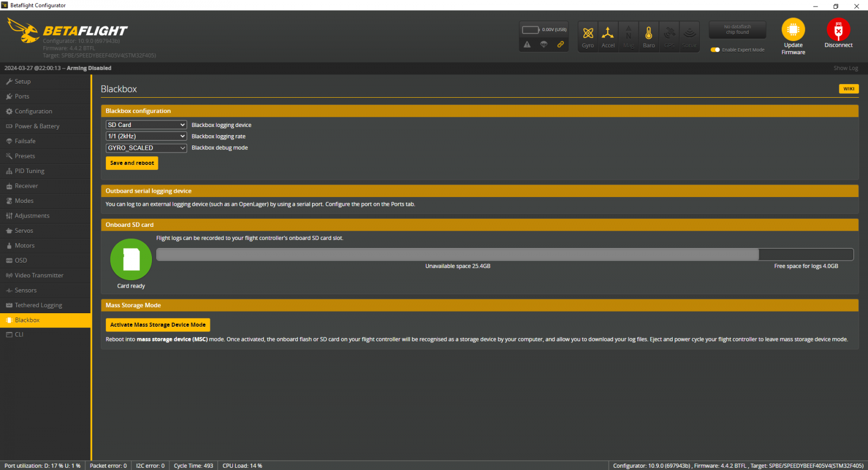The width and height of the screenshot is (868, 470).
Task: Click the green SD card ready icon
Action: click(x=131, y=259)
